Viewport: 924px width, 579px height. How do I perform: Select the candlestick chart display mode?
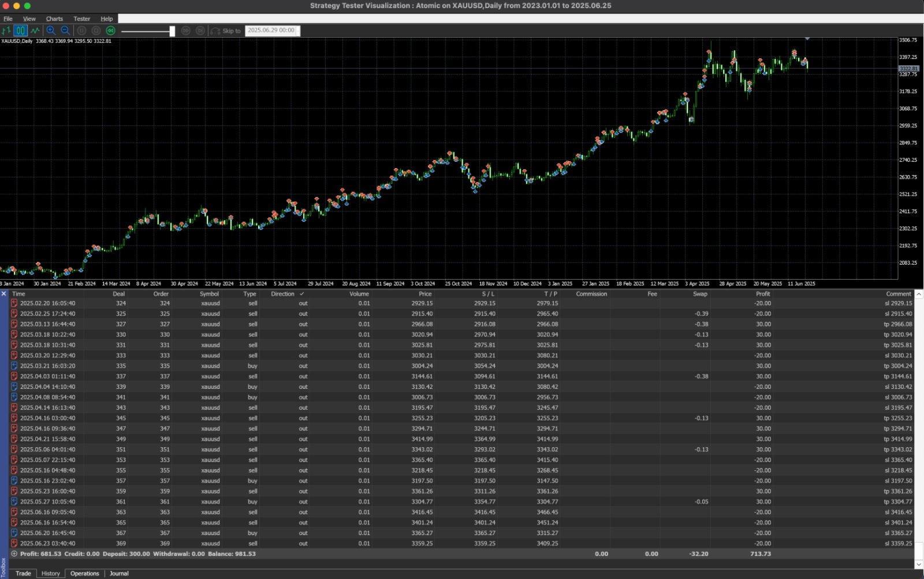point(20,31)
